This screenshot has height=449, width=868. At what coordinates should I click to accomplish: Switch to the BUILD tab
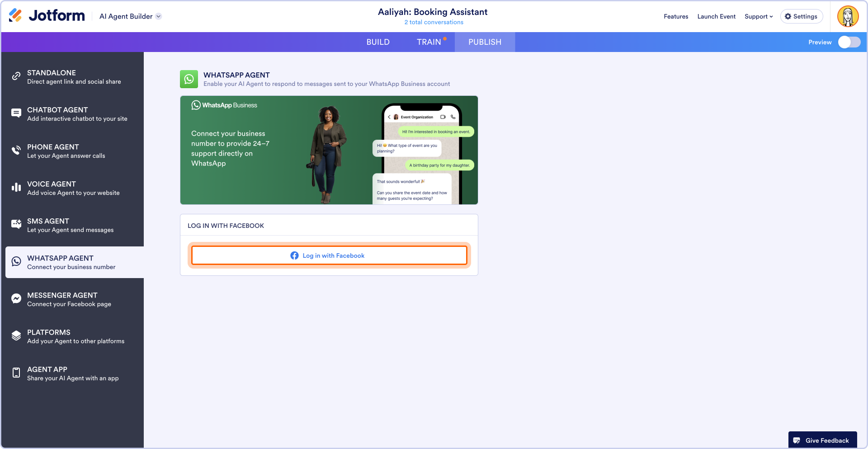click(378, 42)
